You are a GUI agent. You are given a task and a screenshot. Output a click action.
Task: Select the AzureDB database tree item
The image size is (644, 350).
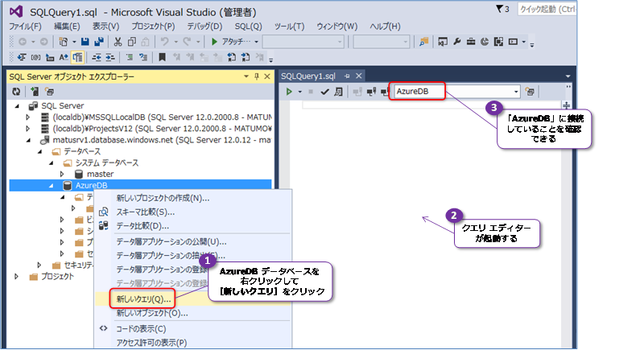(91, 186)
